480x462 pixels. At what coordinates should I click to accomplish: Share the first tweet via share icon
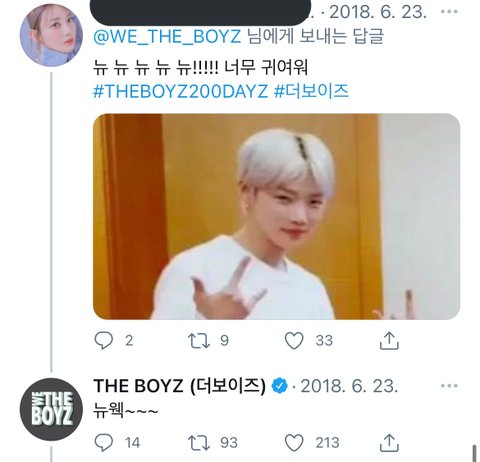[x=389, y=341]
